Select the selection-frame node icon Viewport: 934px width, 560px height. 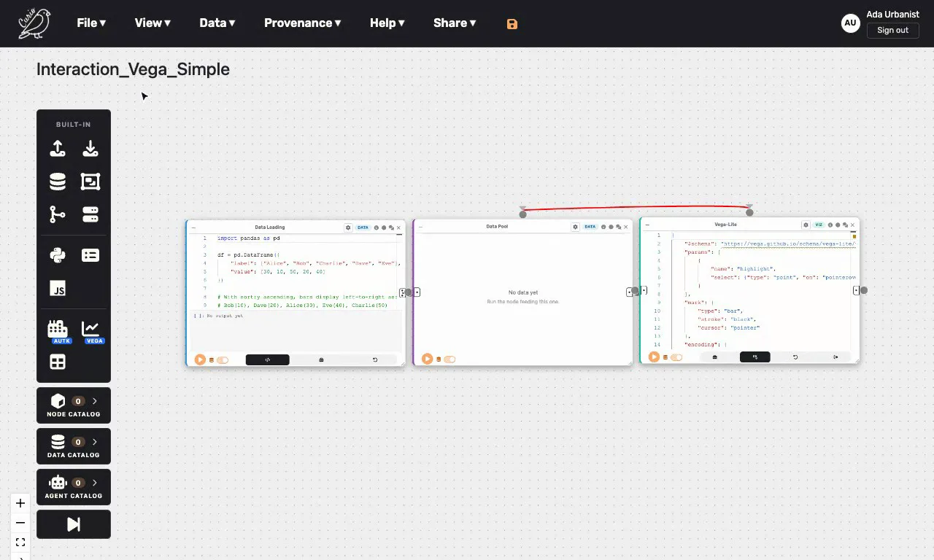(x=90, y=182)
